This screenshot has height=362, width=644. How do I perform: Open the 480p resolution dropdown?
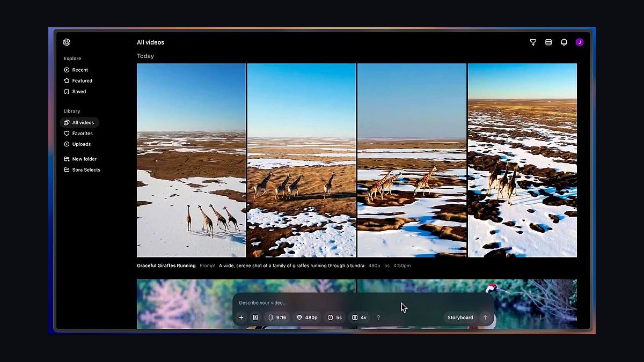[x=307, y=317]
